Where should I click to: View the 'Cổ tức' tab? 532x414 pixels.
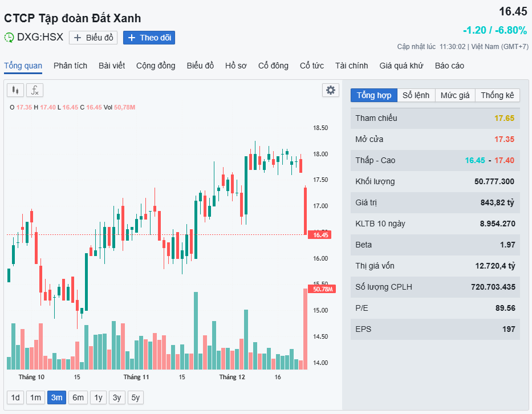312,66
